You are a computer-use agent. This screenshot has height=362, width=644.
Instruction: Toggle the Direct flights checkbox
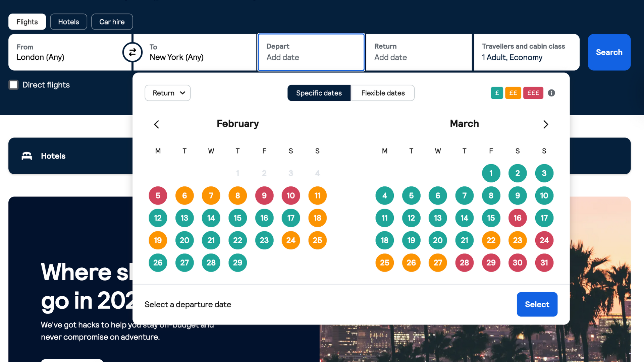pyautogui.click(x=13, y=84)
